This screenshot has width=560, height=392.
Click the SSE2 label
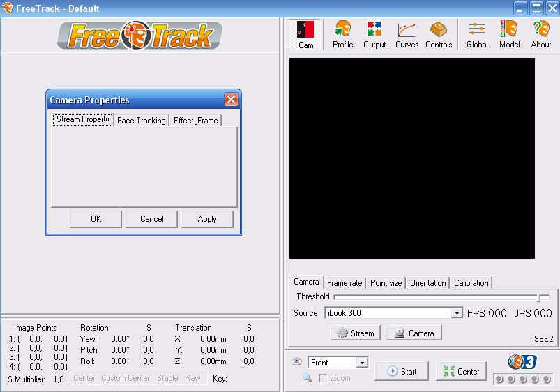click(x=543, y=338)
